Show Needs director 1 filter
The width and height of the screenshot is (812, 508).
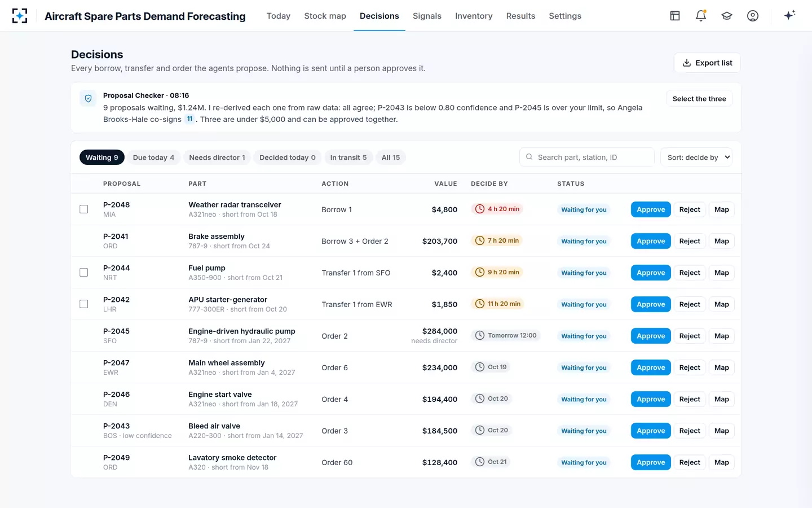click(x=217, y=157)
